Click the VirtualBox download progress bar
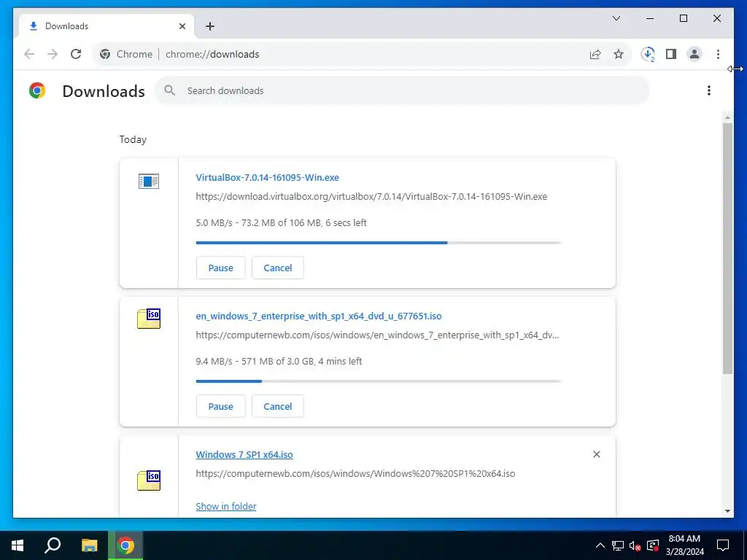Image resolution: width=747 pixels, height=560 pixels. click(379, 243)
